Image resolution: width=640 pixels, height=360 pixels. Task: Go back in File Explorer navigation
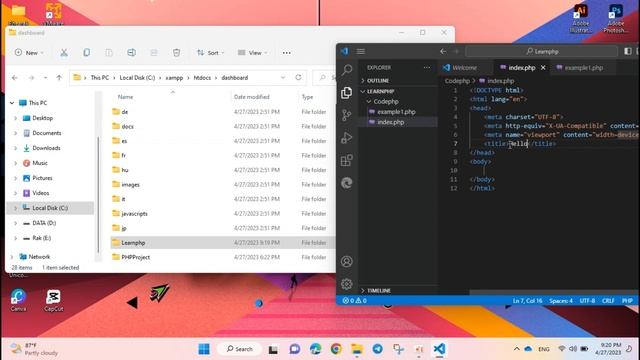click(15, 78)
